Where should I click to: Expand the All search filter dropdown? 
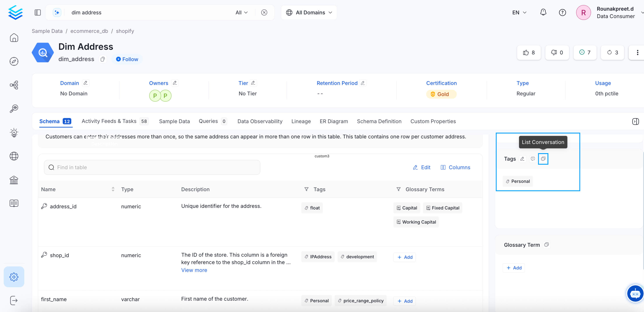pos(241,12)
